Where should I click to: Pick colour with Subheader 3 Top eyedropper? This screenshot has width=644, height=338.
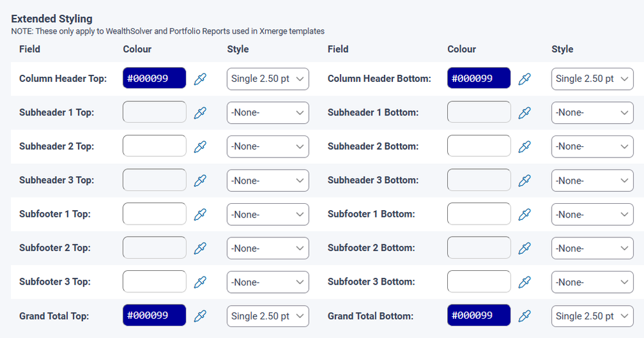click(201, 181)
